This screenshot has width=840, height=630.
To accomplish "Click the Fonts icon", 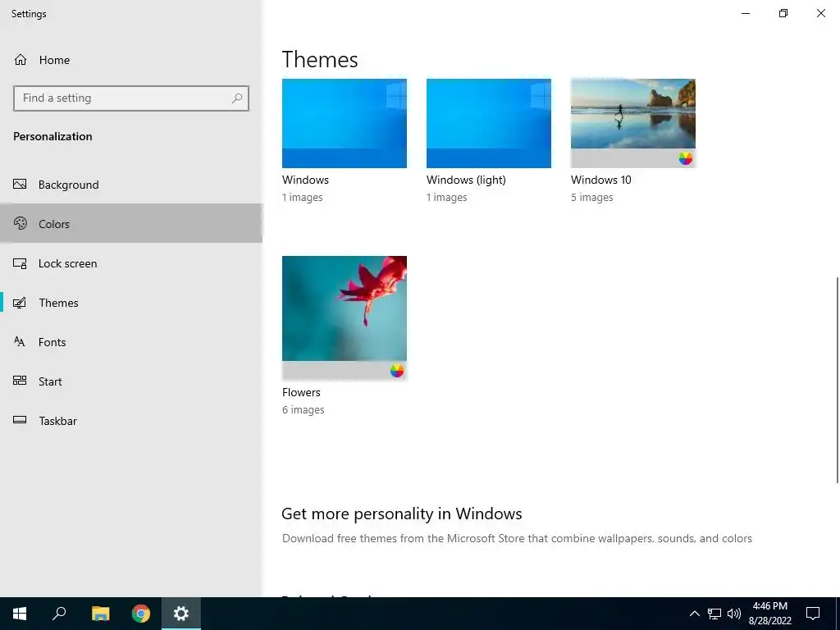I will (20, 342).
